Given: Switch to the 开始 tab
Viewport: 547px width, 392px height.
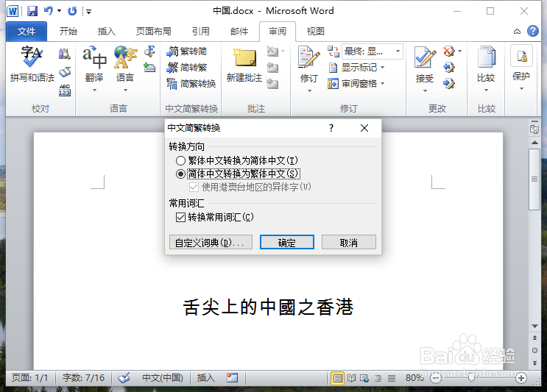Looking at the screenshot, I should [68, 32].
